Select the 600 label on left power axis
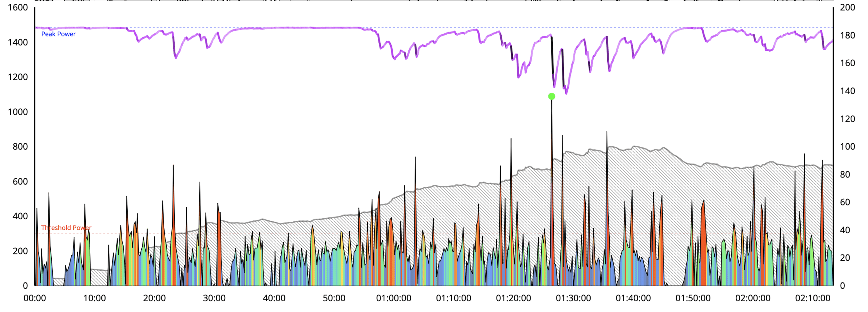The height and width of the screenshot is (312, 868). point(20,182)
